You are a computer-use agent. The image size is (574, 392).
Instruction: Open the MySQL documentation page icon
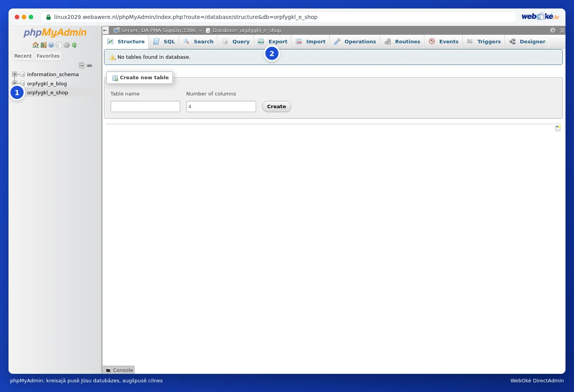tap(58, 45)
